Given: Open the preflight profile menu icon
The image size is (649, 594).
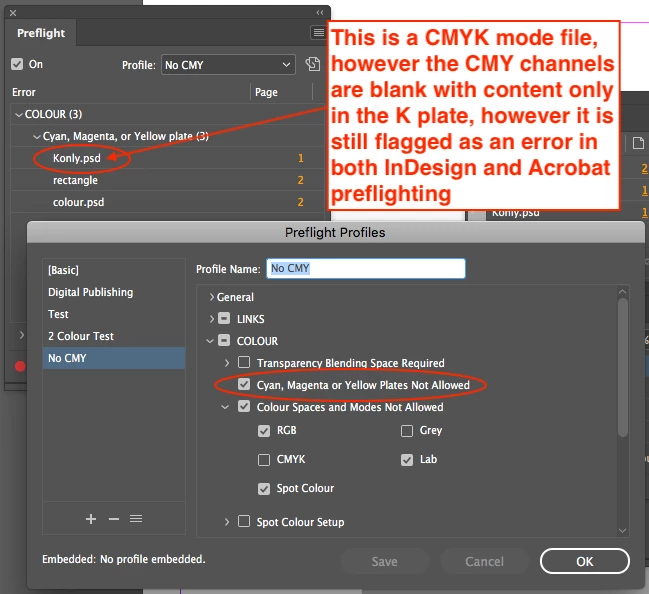Looking at the screenshot, I should coord(136,519).
